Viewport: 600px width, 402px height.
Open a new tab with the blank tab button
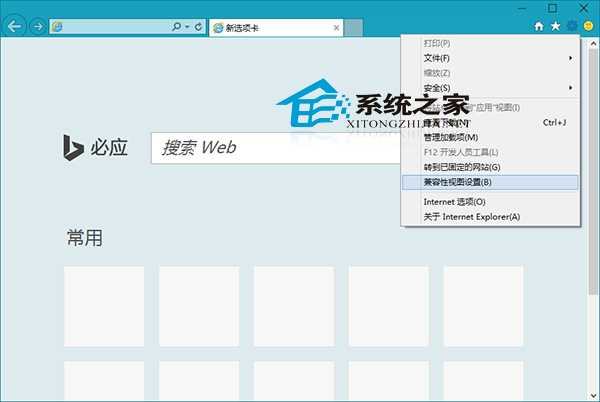pos(353,28)
